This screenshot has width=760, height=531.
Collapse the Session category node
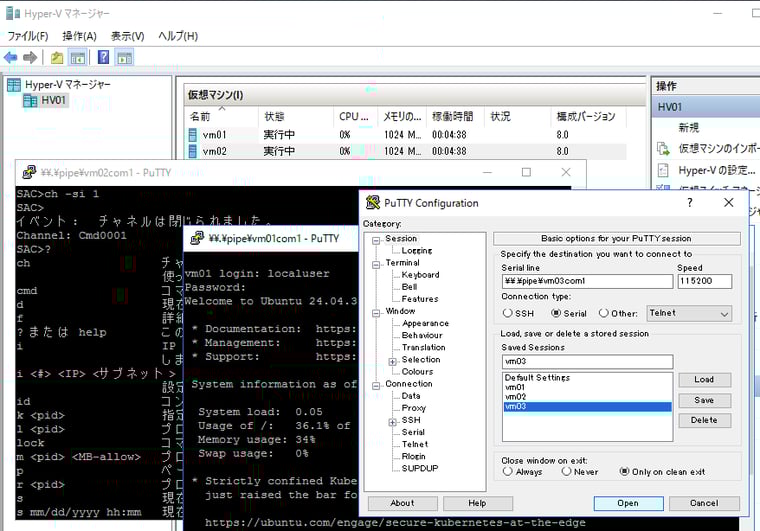click(376, 240)
